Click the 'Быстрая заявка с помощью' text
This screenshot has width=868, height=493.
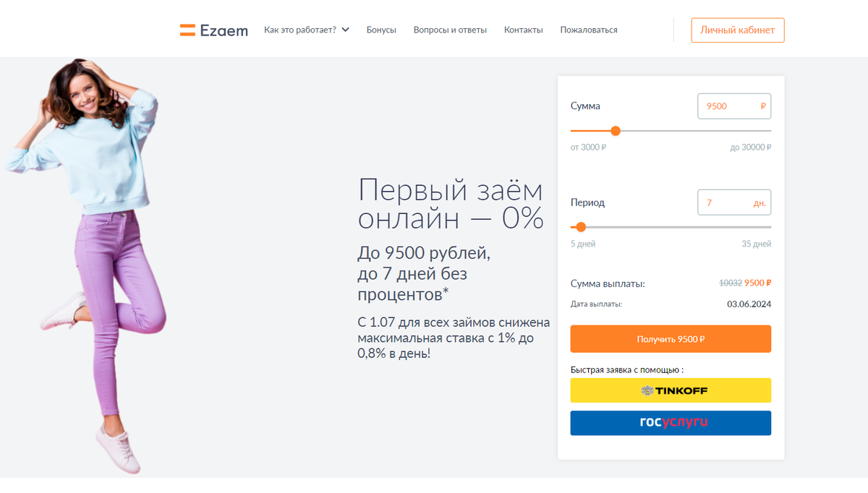pyautogui.click(x=627, y=369)
